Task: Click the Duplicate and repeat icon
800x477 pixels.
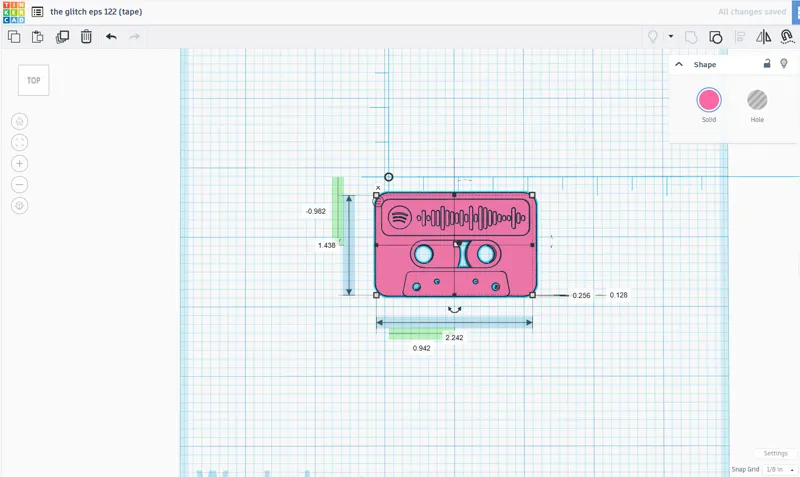Action: [x=62, y=37]
